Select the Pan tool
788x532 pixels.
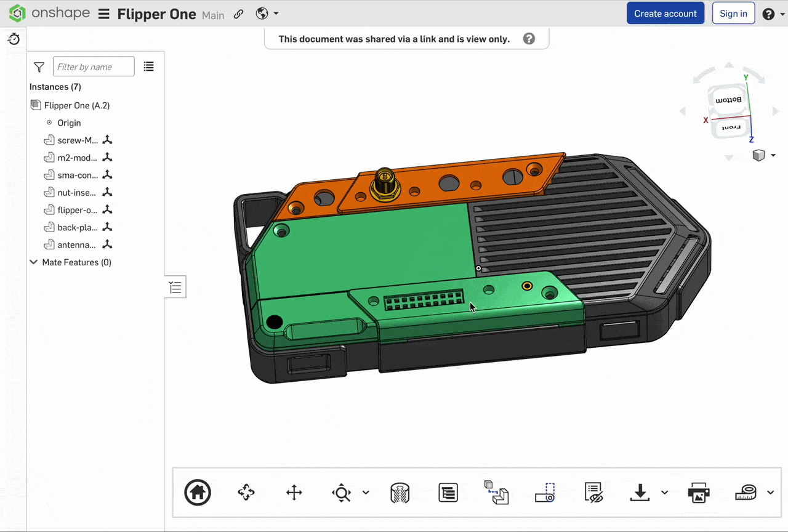[294, 493]
